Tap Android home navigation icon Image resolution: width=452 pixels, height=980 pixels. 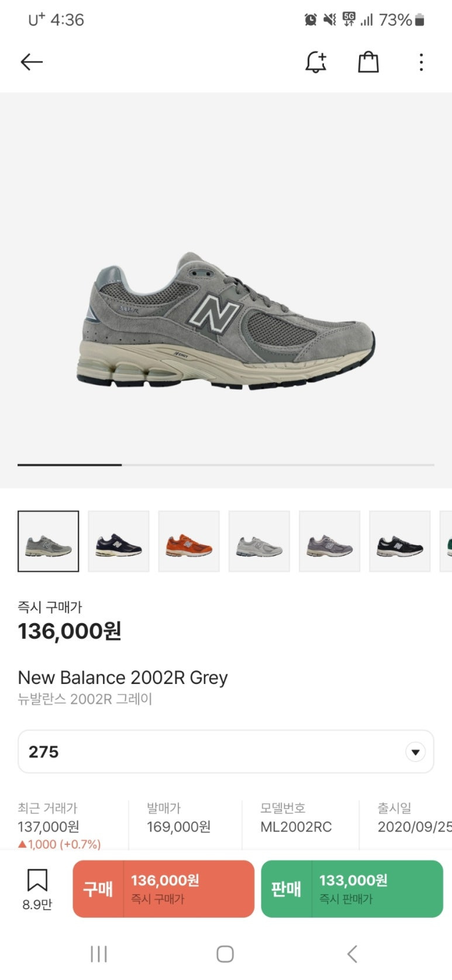click(x=225, y=954)
